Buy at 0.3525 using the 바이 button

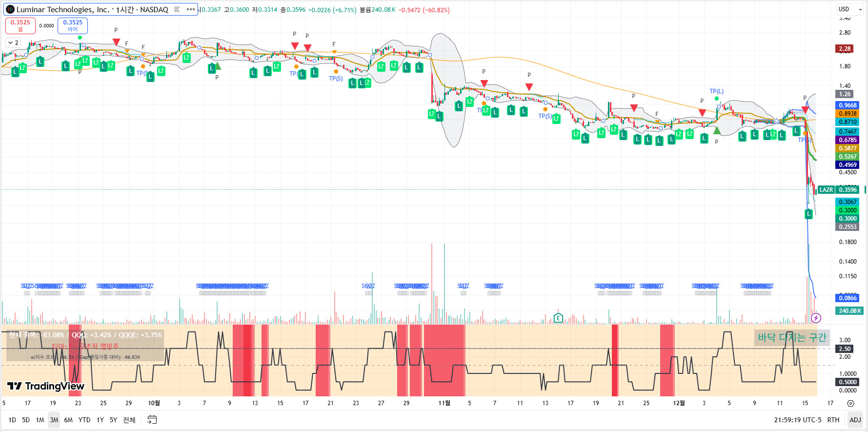(x=73, y=26)
